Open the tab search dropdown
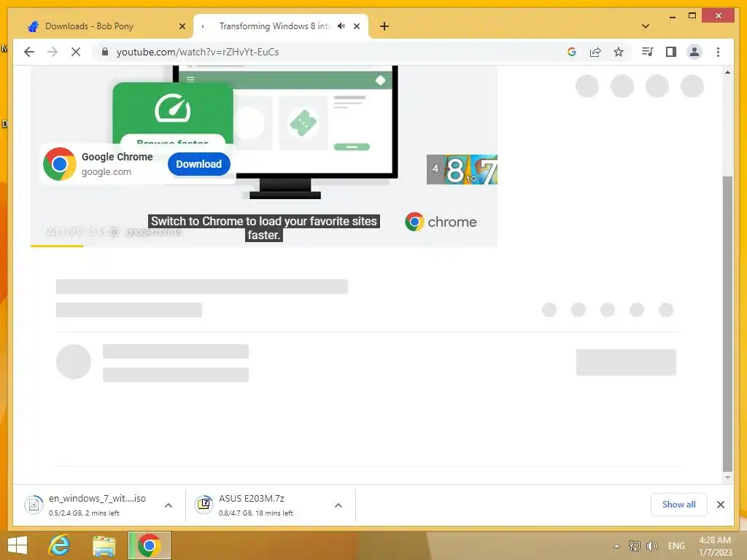747x560 pixels. (646, 26)
